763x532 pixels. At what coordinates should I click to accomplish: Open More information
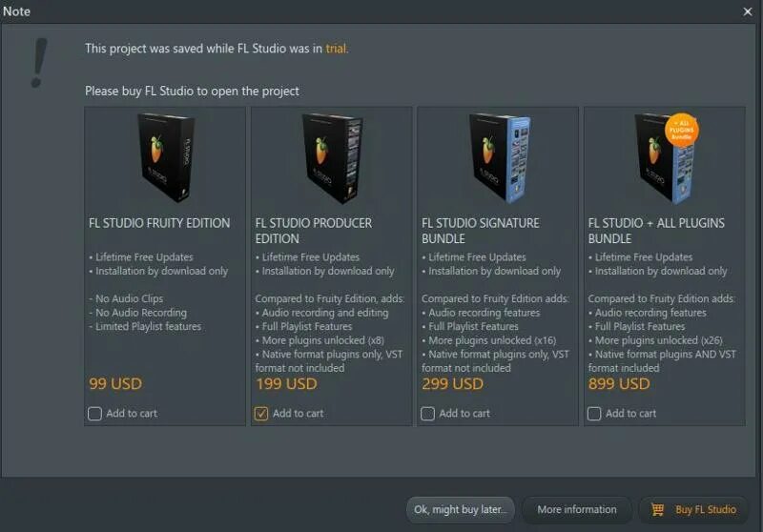(577, 510)
